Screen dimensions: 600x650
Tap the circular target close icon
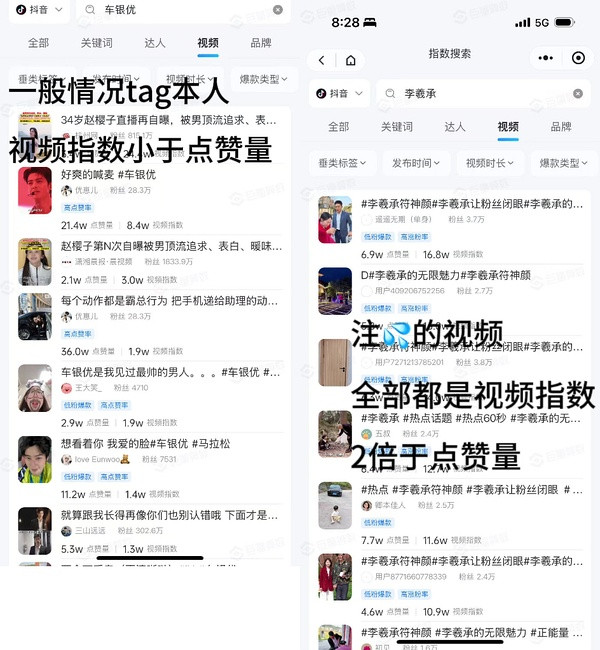tap(578, 58)
